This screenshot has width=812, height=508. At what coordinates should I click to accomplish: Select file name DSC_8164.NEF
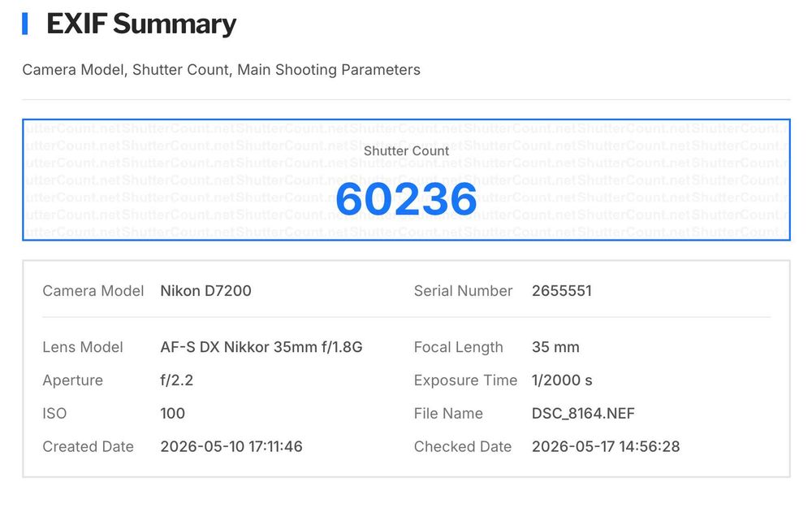coord(583,413)
